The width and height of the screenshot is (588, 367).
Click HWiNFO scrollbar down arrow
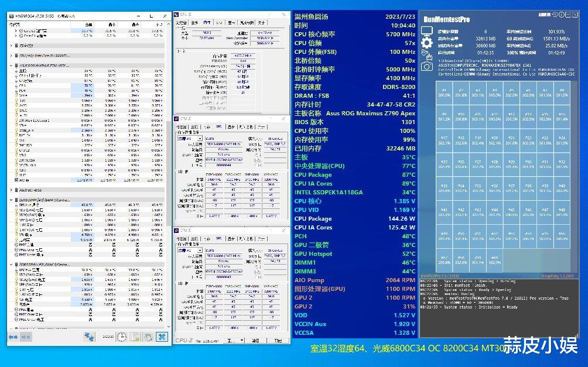[x=167, y=327]
